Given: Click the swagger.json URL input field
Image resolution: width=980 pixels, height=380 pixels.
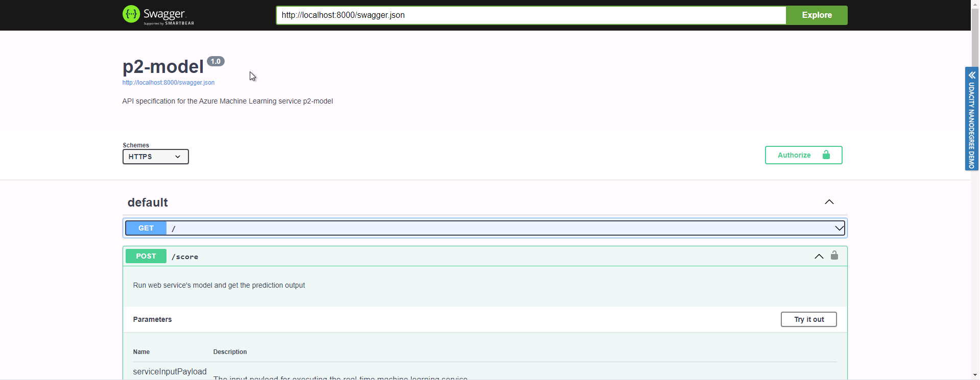Looking at the screenshot, I should [531, 15].
